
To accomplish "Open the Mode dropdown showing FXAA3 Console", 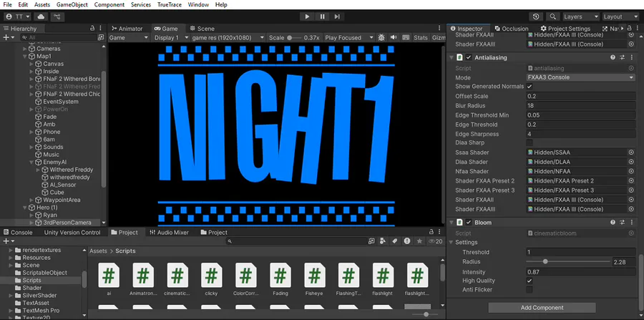I will (581, 77).
